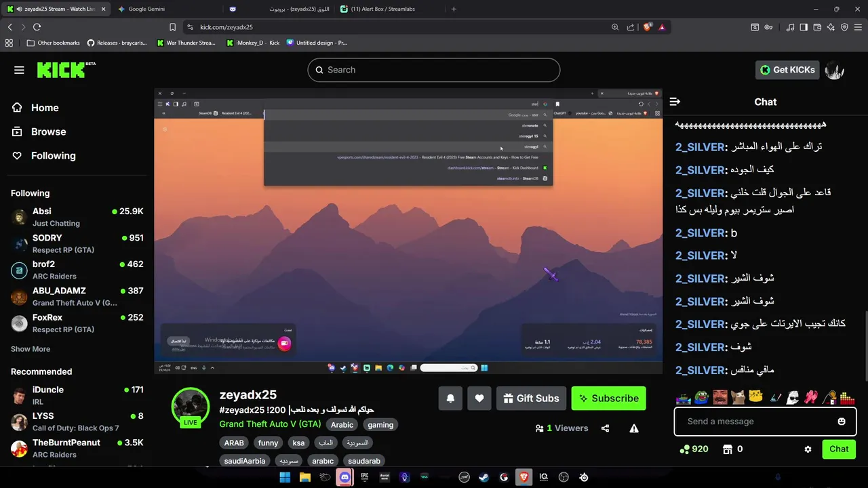The height and width of the screenshot is (488, 868).
Task: Click the Kick logo to go home
Action: [66, 70]
